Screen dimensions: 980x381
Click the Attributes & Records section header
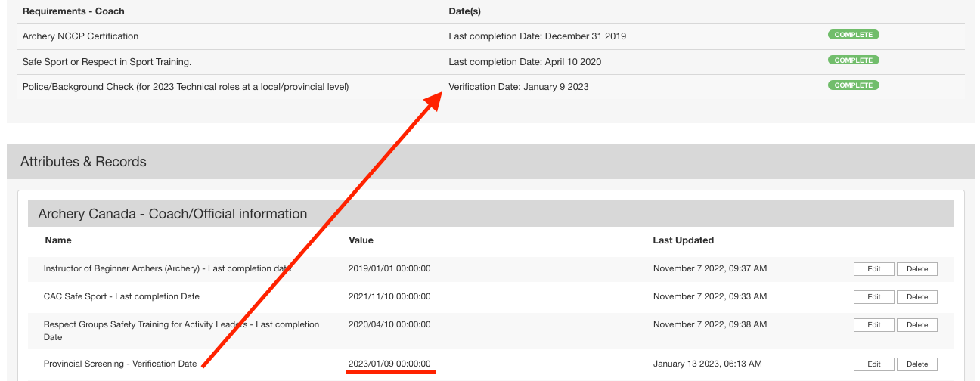point(83,162)
